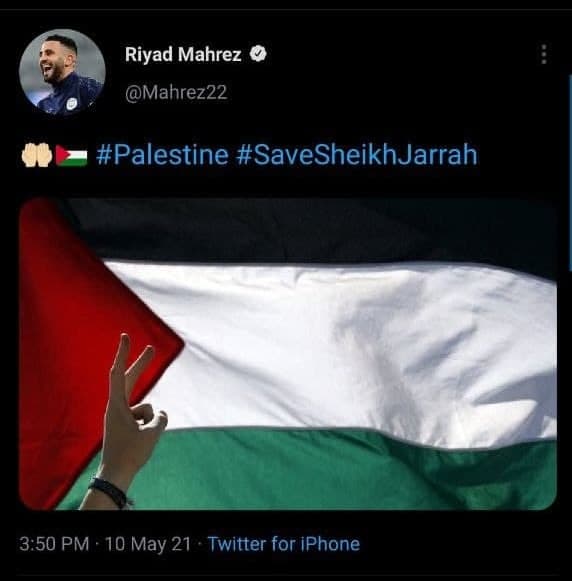This screenshot has width=572, height=581.
Task: Open the three-dot more options menu
Action: pyautogui.click(x=543, y=54)
